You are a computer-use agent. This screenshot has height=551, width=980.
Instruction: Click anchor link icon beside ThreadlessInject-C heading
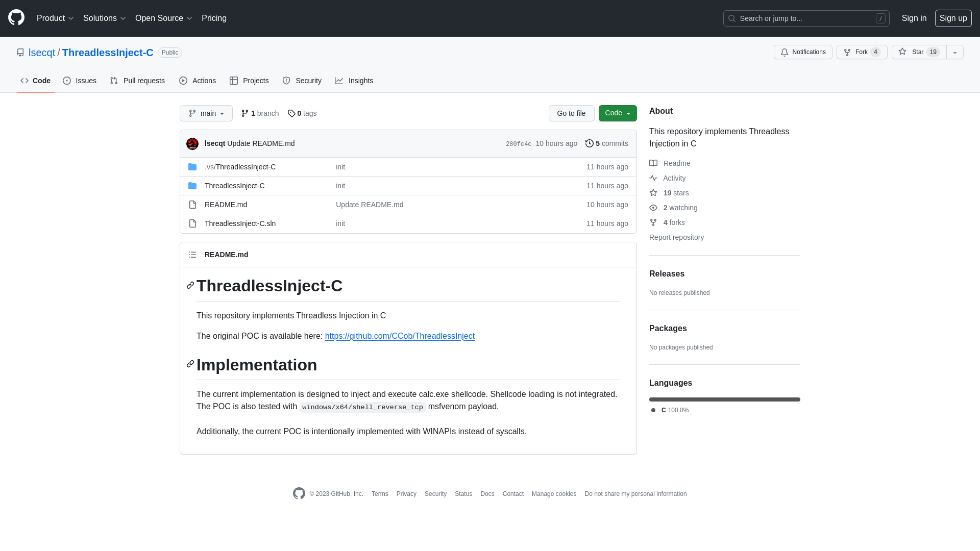pos(190,285)
